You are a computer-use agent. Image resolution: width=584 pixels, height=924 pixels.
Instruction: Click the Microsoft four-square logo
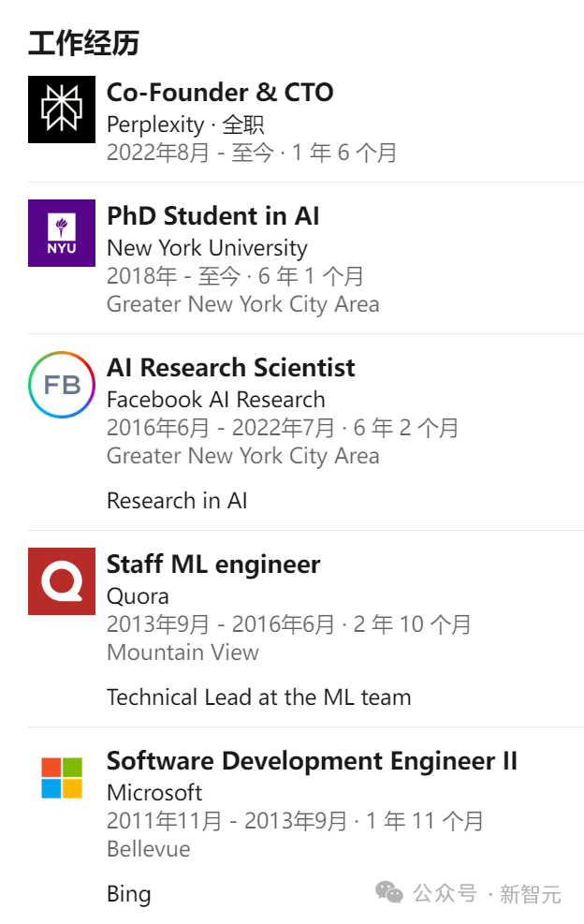62,778
